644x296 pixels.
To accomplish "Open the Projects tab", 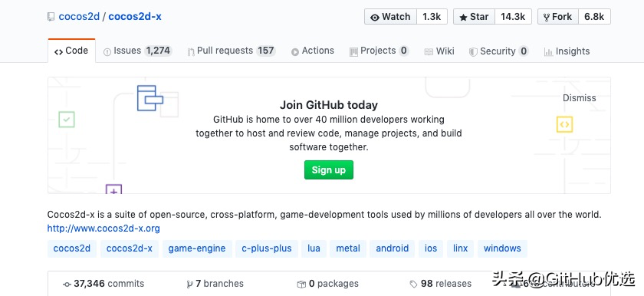I will (379, 51).
